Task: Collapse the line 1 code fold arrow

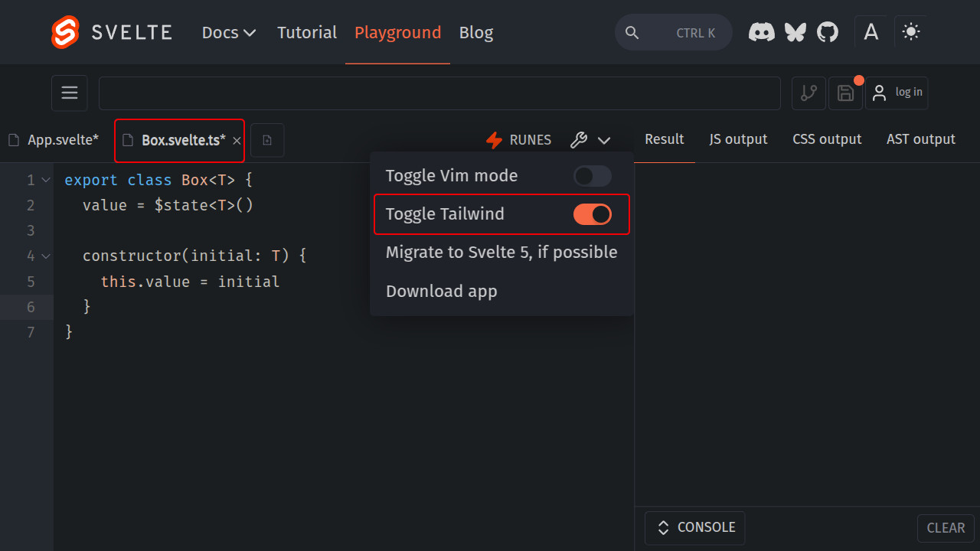Action: pyautogui.click(x=46, y=180)
